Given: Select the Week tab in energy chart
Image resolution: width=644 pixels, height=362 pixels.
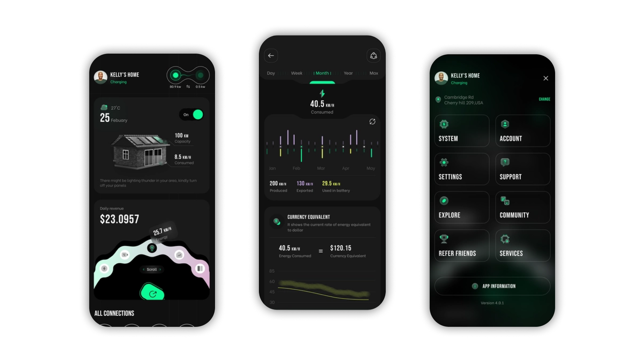Looking at the screenshot, I should tap(295, 73).
